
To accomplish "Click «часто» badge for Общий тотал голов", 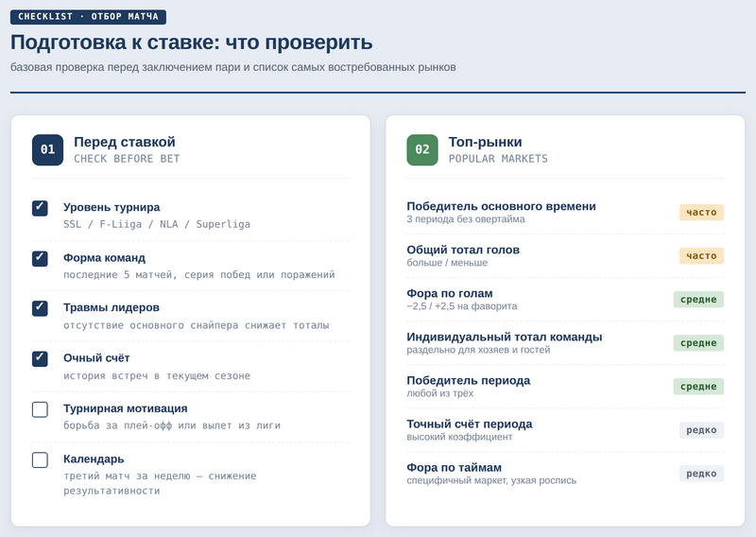I will (701, 255).
